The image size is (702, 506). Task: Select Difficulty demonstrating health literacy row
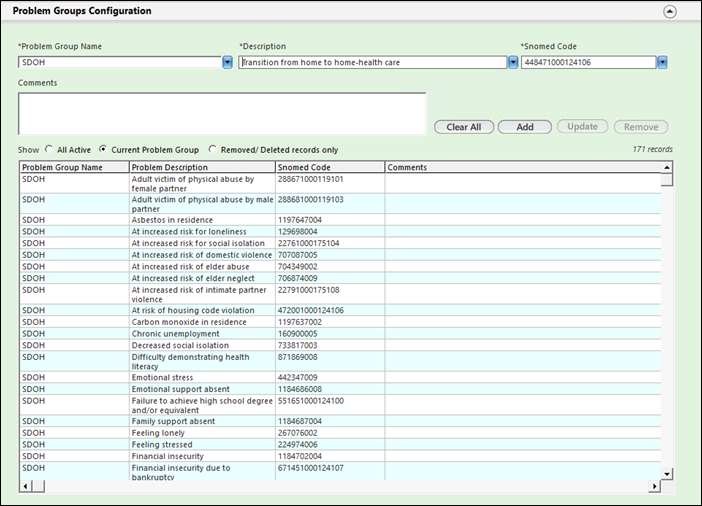pos(340,362)
